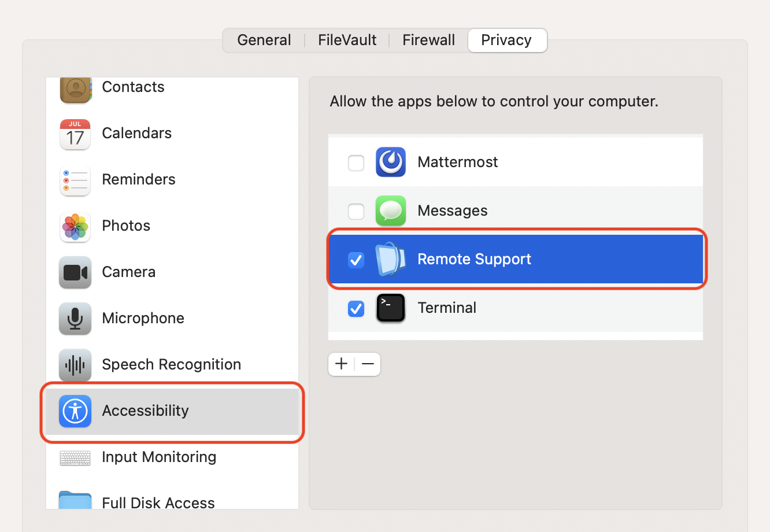Viewport: 770px width, 532px height.
Task: Open the Camera privacy icon
Action: [x=75, y=272]
